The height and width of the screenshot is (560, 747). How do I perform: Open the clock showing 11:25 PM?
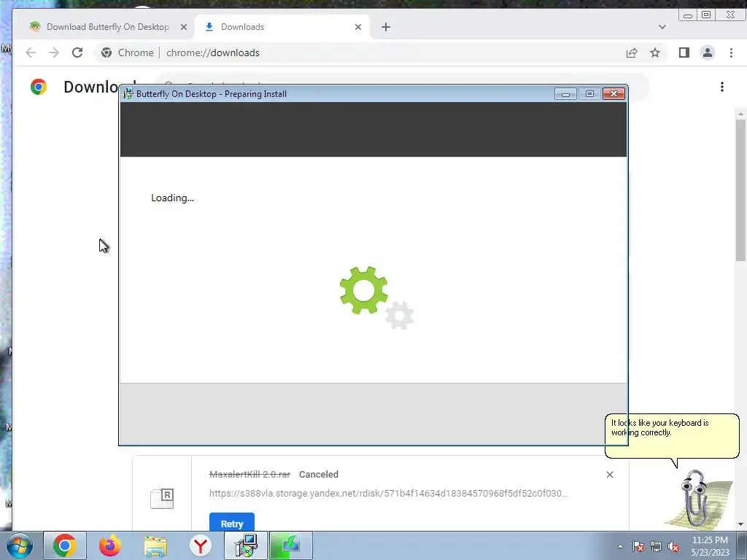coord(710,545)
